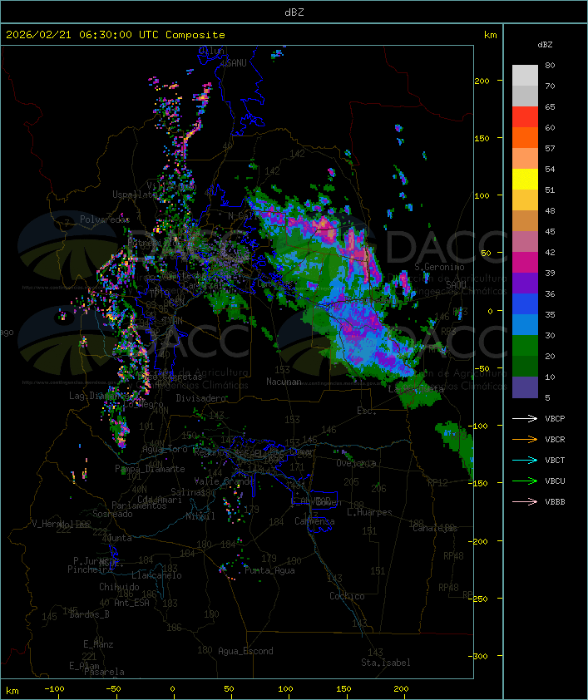Click the Valle_Grande map label

[224, 481]
